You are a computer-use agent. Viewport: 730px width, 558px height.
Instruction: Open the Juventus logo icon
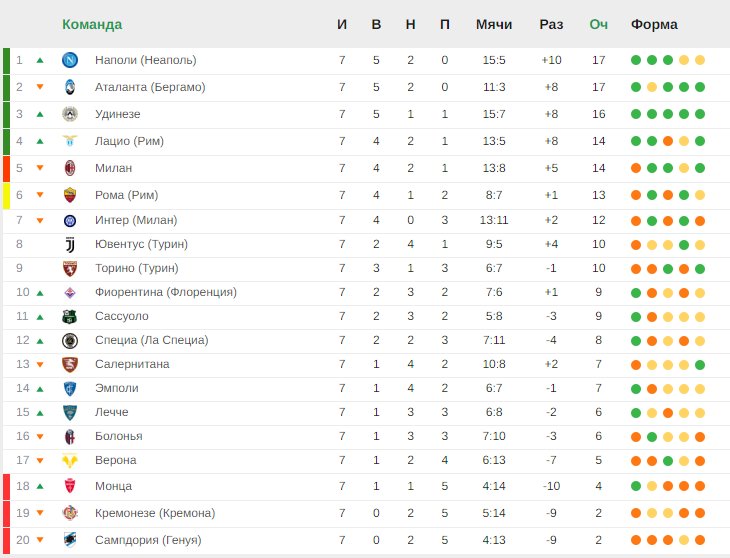point(70,244)
